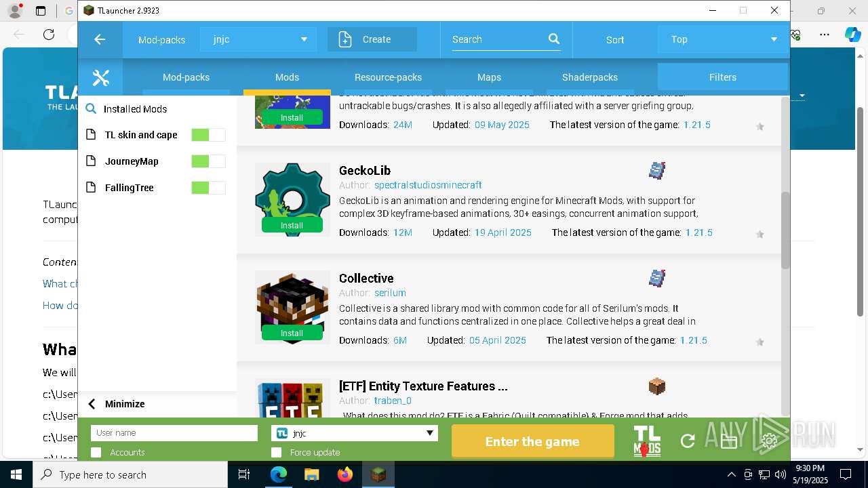Check the Force update checkbox
This screenshot has height=488, width=868.
coord(276,452)
